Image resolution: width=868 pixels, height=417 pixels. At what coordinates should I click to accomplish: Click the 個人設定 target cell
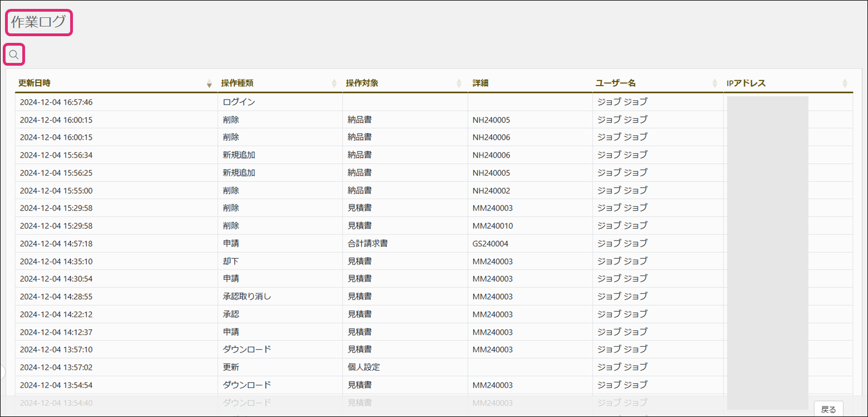point(364,367)
